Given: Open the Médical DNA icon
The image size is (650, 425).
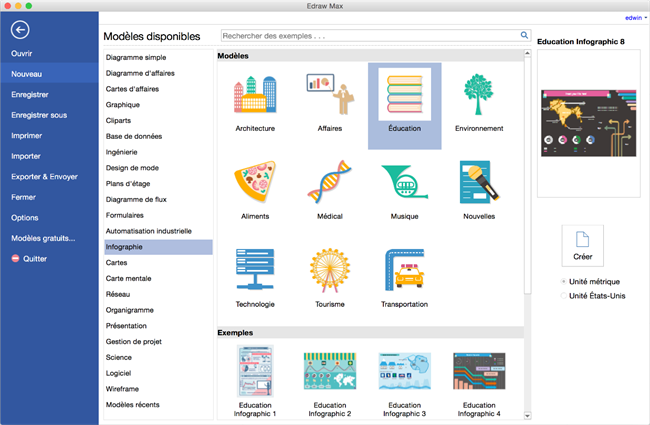Looking at the screenshot, I should click(330, 182).
